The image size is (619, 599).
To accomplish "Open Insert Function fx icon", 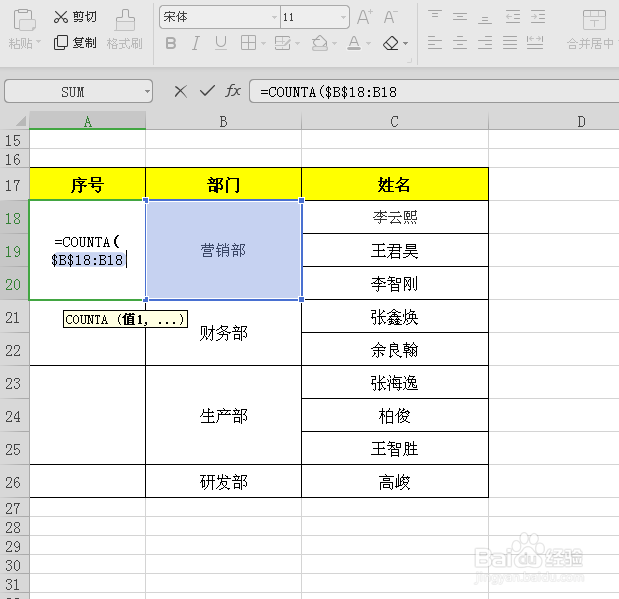I will coord(233,91).
